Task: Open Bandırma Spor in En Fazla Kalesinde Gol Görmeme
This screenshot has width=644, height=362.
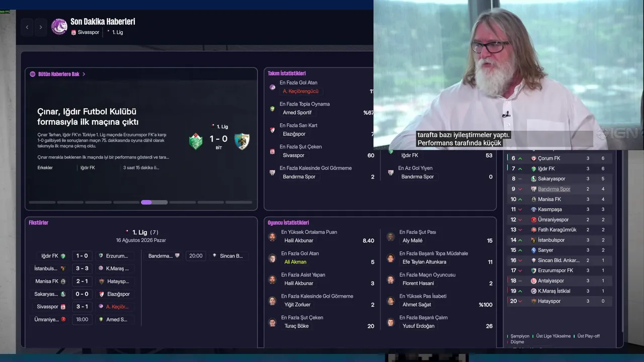Action: point(299,176)
